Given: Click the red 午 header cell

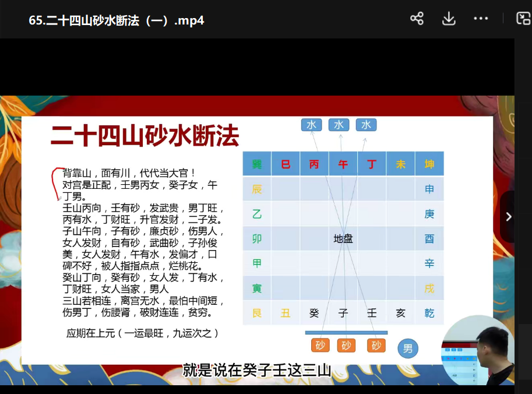Looking at the screenshot, I should tap(343, 164).
